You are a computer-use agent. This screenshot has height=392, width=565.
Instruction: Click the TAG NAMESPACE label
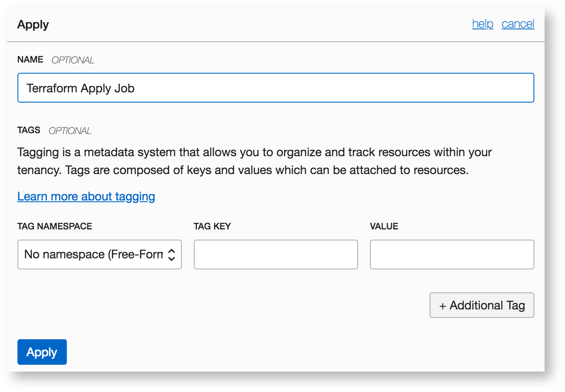54,226
